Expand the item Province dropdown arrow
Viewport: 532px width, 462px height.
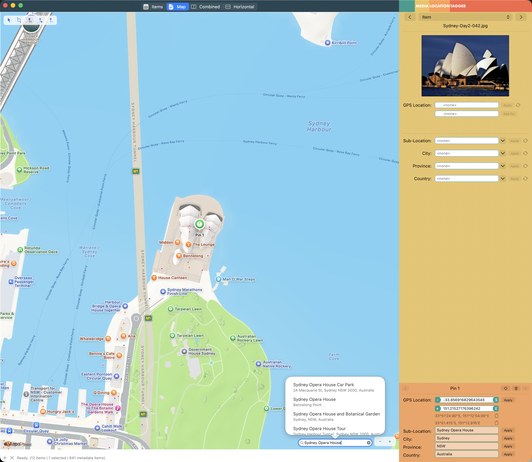pyautogui.click(x=503, y=166)
